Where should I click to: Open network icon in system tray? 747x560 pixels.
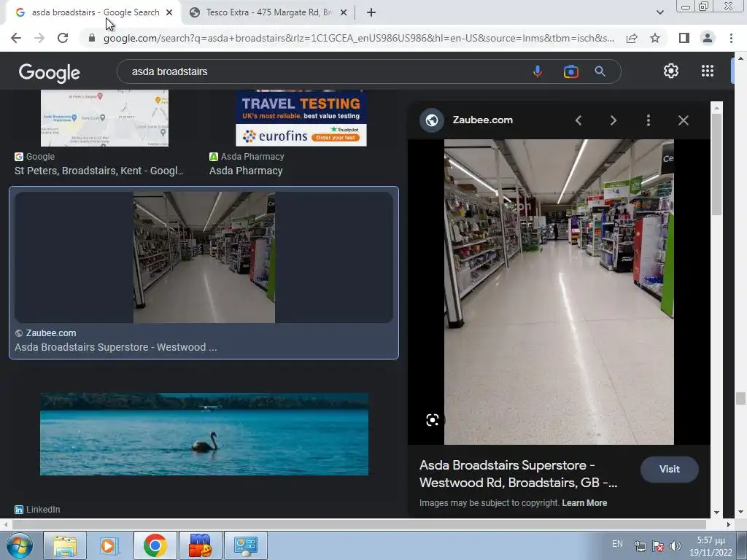click(x=640, y=546)
